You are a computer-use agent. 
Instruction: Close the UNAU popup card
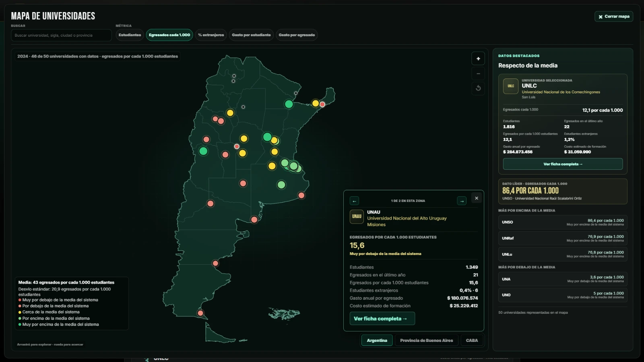pos(477,198)
